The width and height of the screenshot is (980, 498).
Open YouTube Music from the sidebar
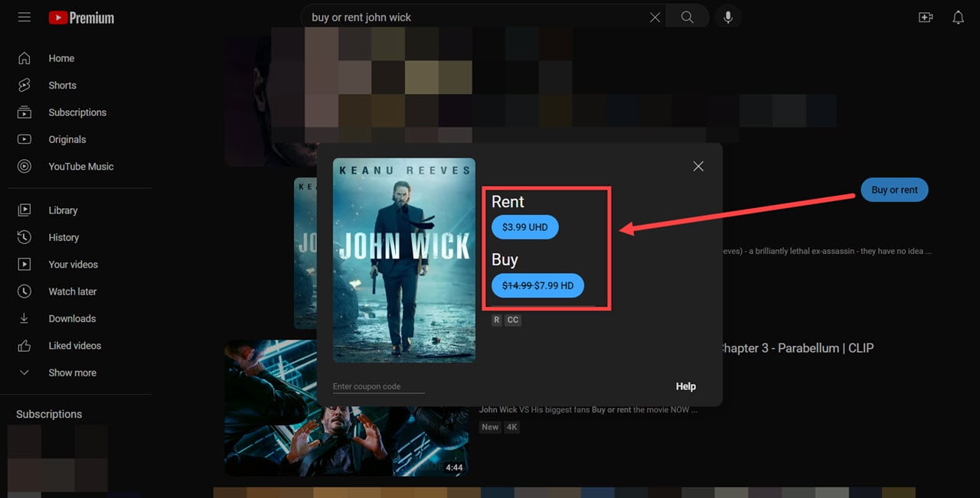80,166
